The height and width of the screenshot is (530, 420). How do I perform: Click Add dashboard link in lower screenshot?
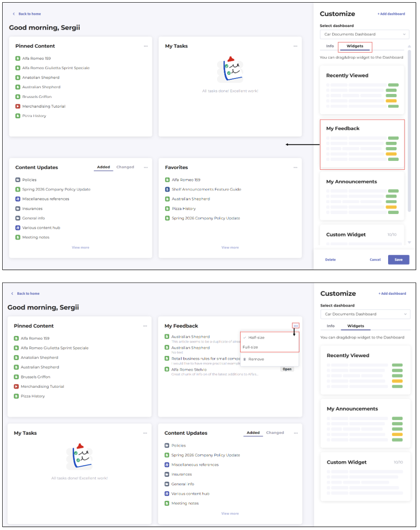click(392, 293)
